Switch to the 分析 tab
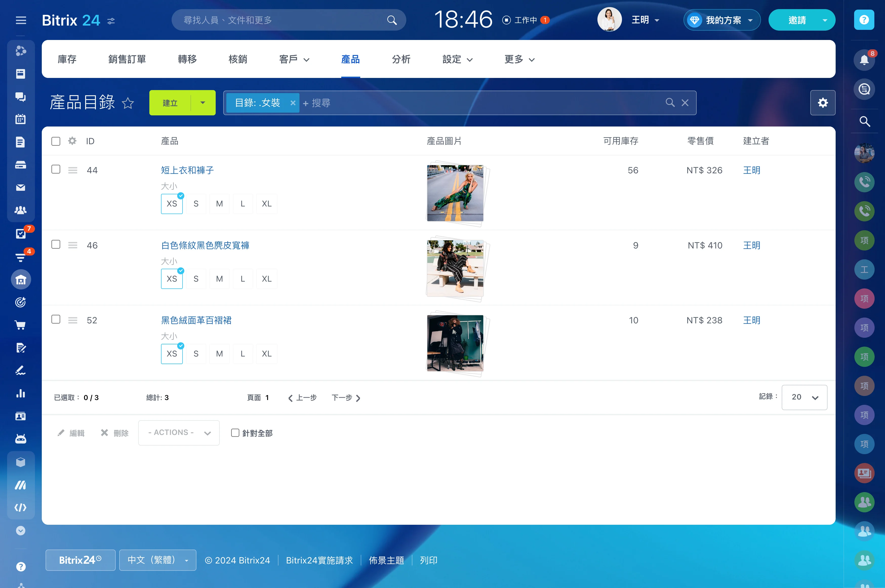This screenshot has width=885, height=588. (401, 59)
